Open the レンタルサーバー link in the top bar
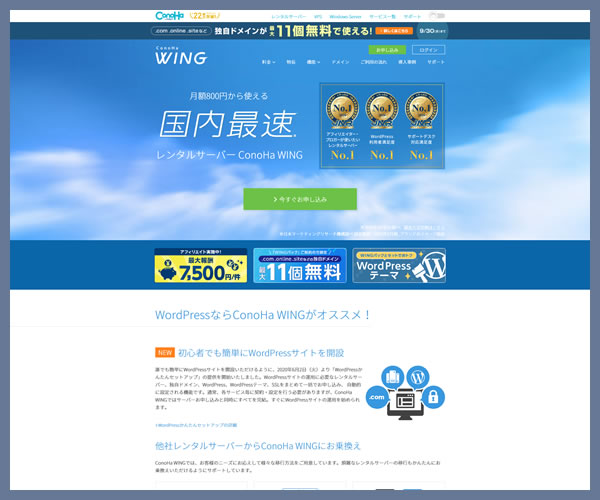Screen dimensions: 600x500 pos(289,16)
